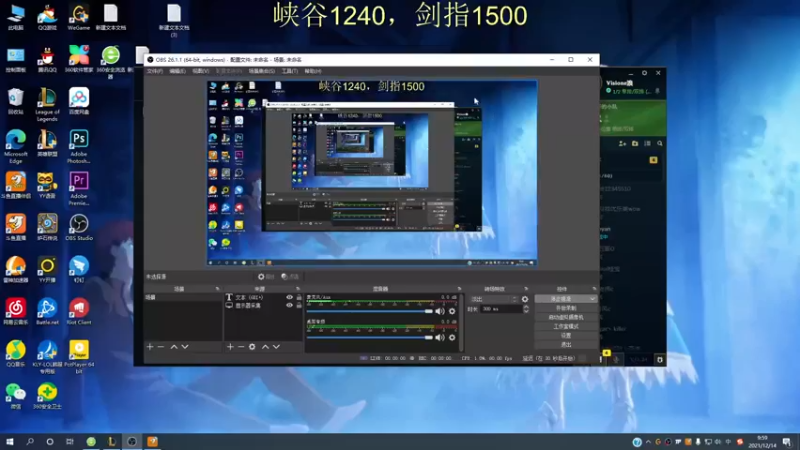Pop out the 控件 dock panel
This screenshot has height=450, width=800.
click(x=594, y=289)
